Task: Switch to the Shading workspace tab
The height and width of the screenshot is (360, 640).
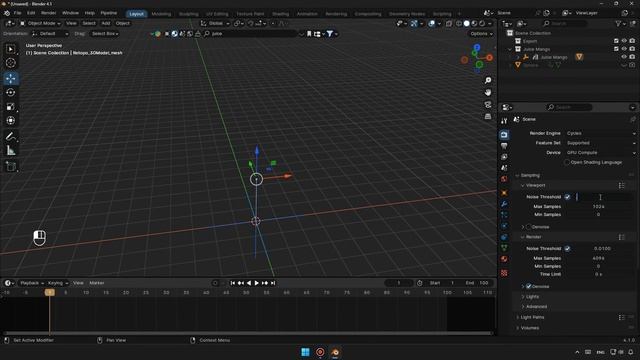Action: pyautogui.click(x=280, y=14)
